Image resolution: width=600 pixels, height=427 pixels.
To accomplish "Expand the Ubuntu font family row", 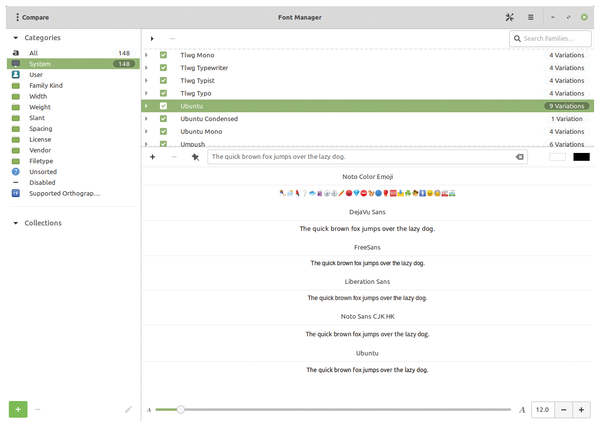I will pyautogui.click(x=147, y=106).
